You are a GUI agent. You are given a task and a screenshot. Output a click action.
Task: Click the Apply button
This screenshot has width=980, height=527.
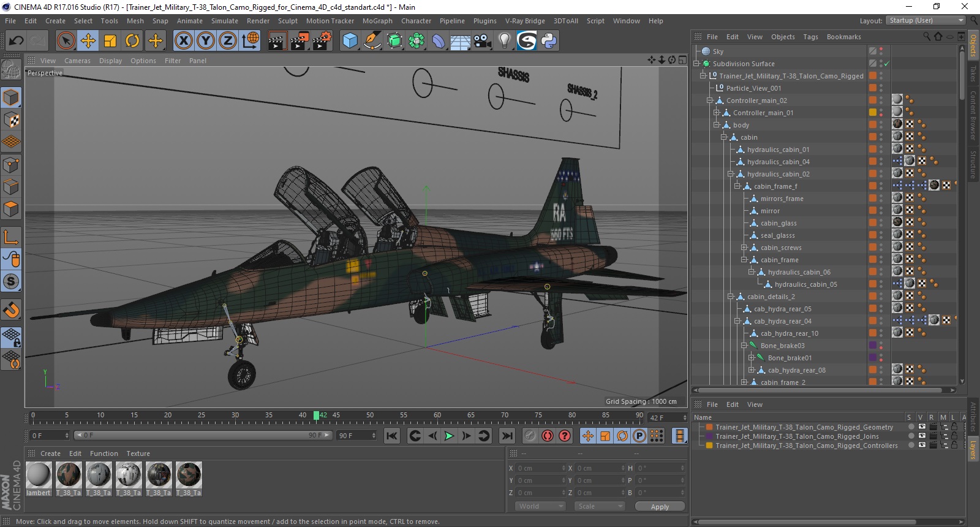660,507
